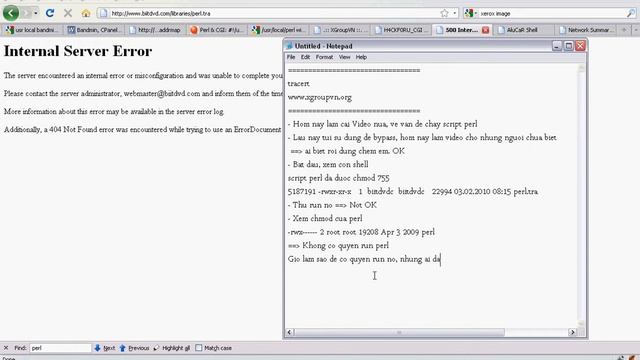Click the '==> Khong co quyen run perl' line
The image size is (640, 360).
[338, 246]
